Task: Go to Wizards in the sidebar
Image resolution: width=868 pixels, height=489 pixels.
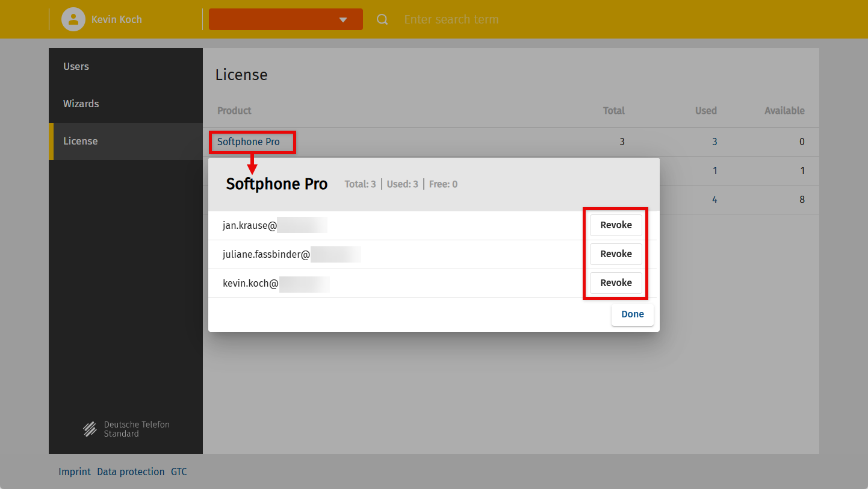Action: click(81, 104)
